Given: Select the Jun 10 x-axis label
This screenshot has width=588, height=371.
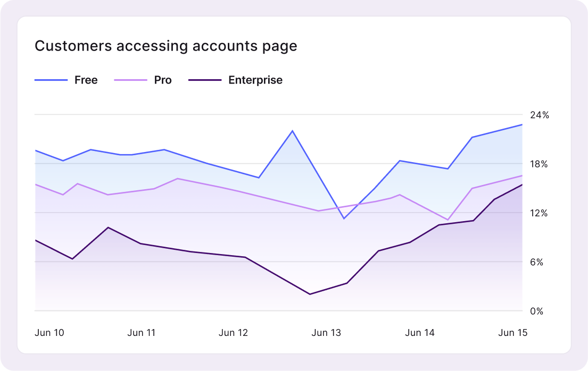Looking at the screenshot, I should tap(49, 333).
